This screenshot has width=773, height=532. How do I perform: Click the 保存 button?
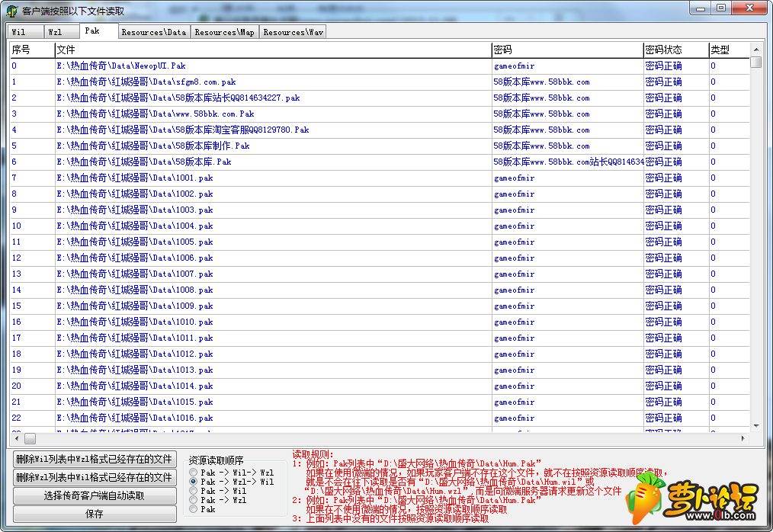click(95, 514)
